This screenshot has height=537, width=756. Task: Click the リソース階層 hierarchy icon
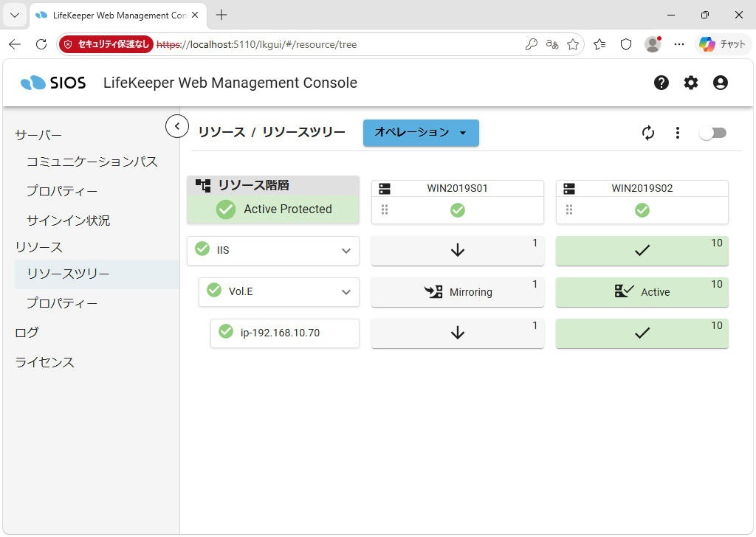203,185
